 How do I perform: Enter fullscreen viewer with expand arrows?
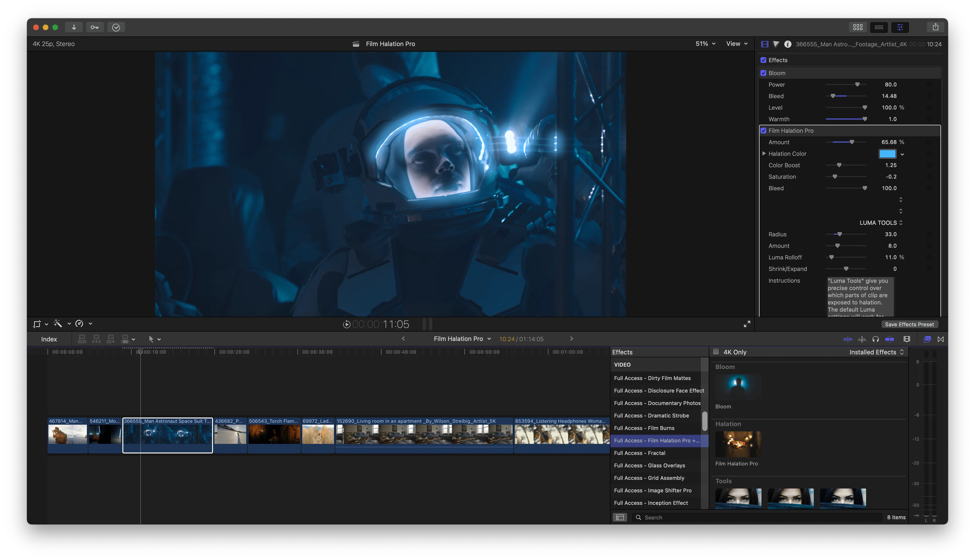747,324
